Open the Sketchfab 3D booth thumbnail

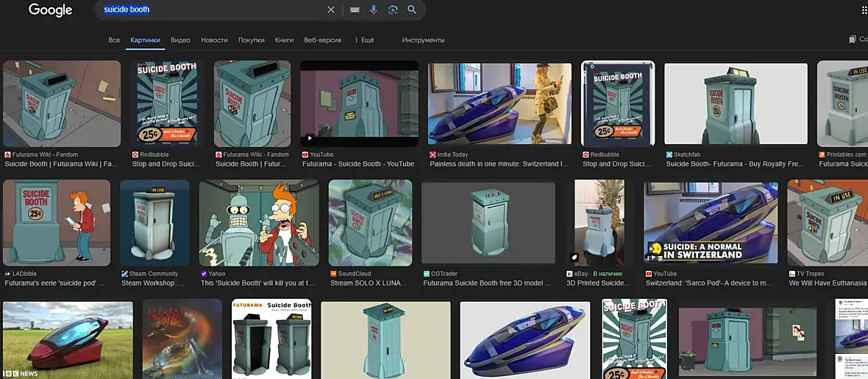736,103
